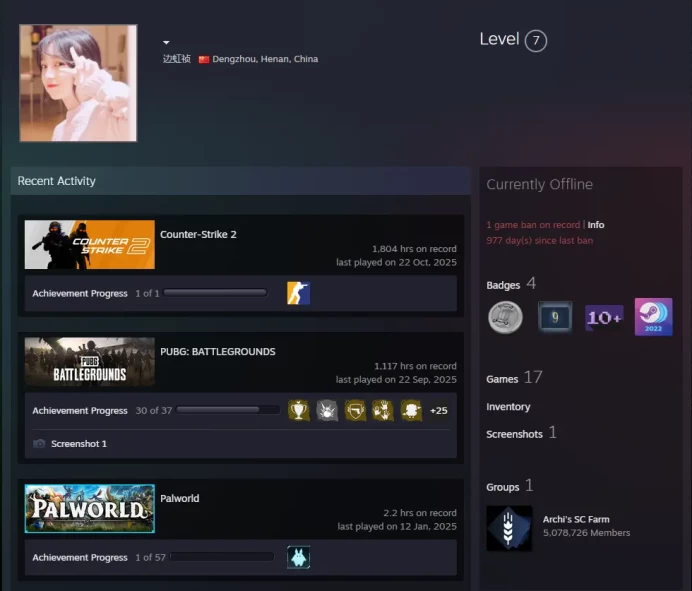Click the camera icon beside Screenshot 1
Screen dimensions: 692x591
(39, 444)
